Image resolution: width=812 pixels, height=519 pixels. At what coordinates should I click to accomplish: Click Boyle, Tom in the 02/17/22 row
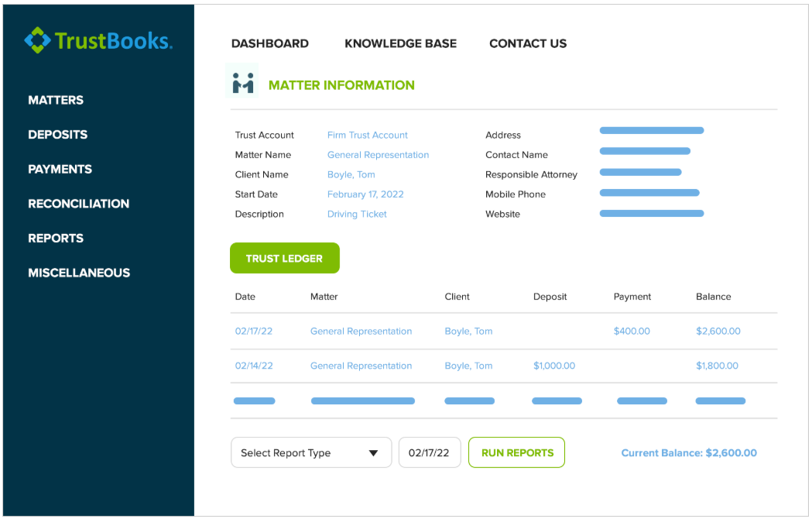468,331
